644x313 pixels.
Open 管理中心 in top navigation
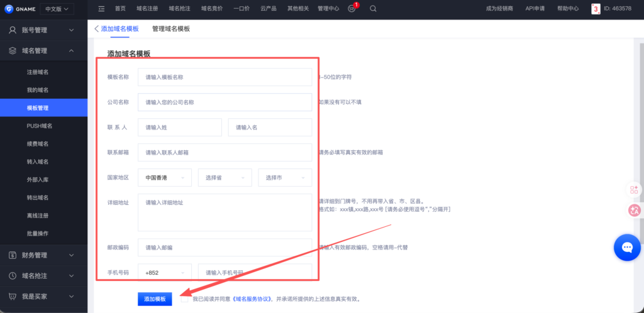[328, 9]
